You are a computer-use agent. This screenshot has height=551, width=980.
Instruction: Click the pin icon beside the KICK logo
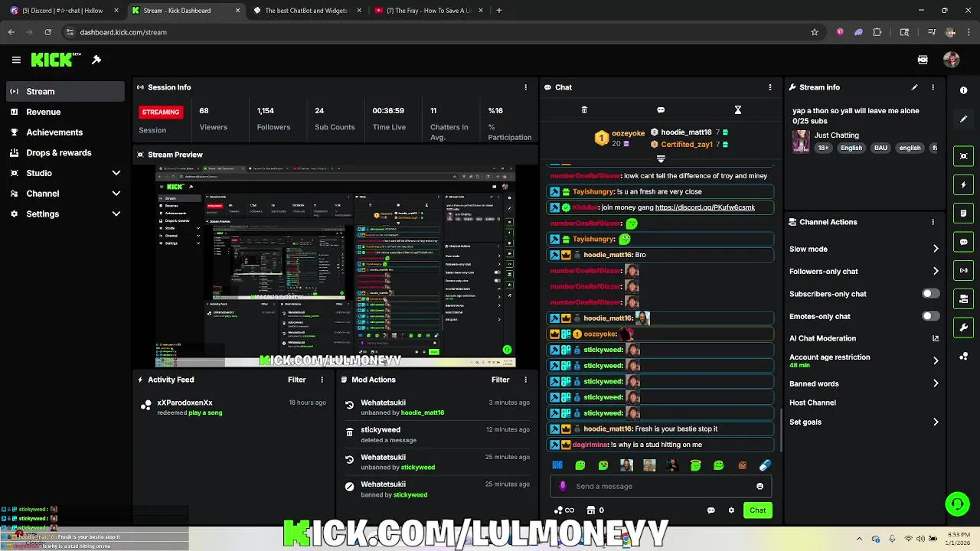(96, 60)
